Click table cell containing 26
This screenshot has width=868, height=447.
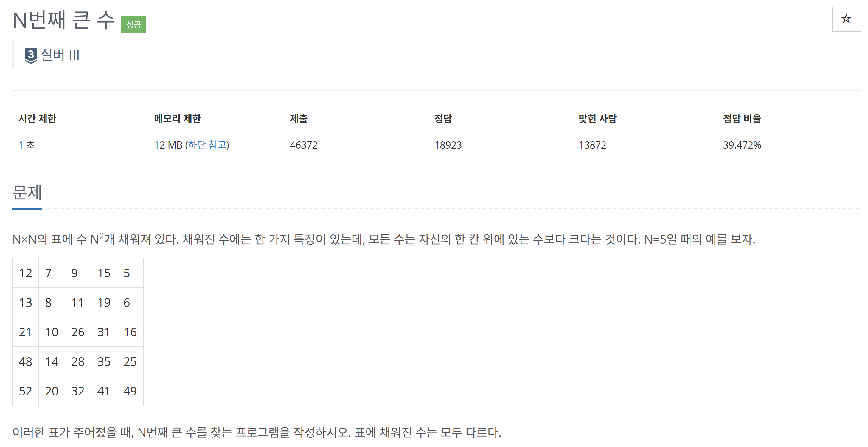click(78, 332)
